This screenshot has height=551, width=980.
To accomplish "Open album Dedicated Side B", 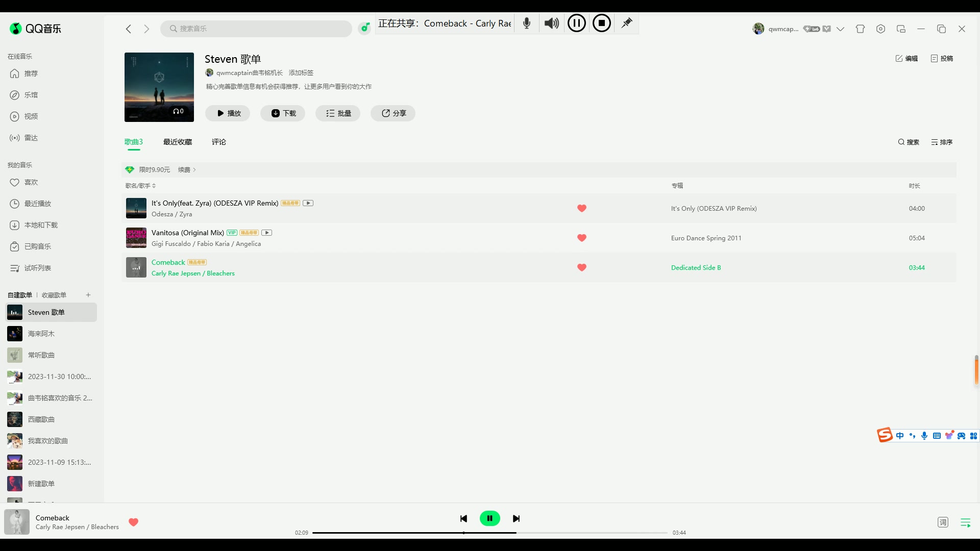I will (x=696, y=268).
